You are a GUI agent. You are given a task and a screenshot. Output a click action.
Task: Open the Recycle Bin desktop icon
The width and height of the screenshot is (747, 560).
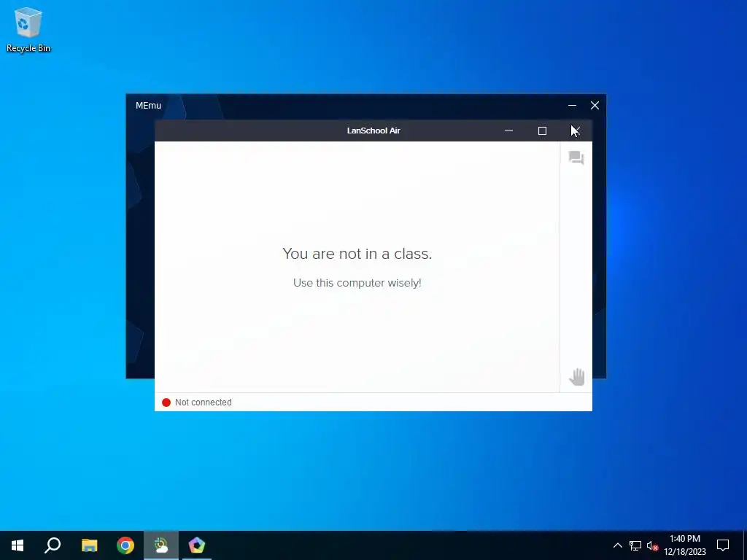[28, 29]
